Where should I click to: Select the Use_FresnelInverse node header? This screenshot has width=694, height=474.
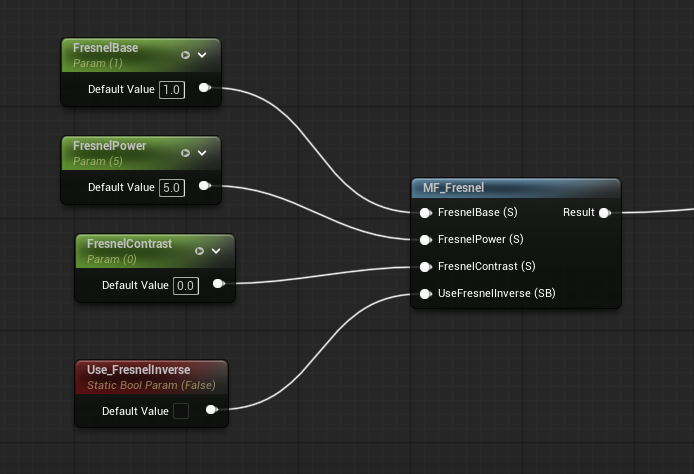[151, 377]
